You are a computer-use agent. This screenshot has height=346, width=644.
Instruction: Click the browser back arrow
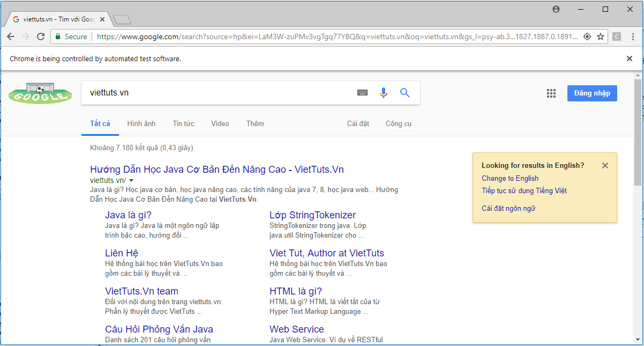coord(11,36)
